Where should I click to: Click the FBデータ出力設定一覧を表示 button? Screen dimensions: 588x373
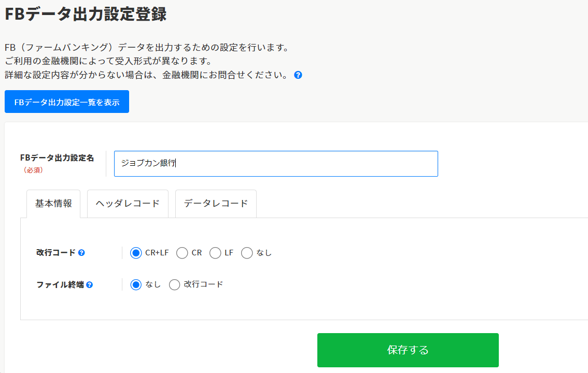pyautogui.click(x=67, y=102)
